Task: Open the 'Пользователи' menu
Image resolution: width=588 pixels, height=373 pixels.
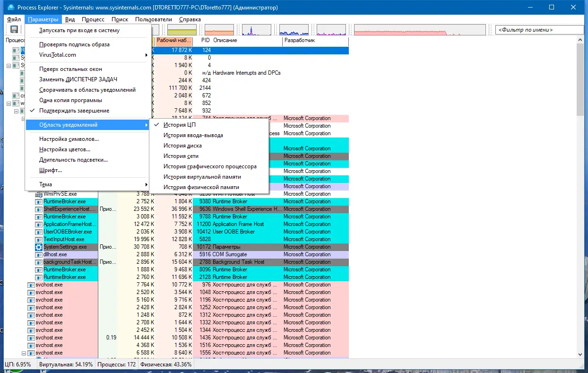Action: [x=154, y=19]
